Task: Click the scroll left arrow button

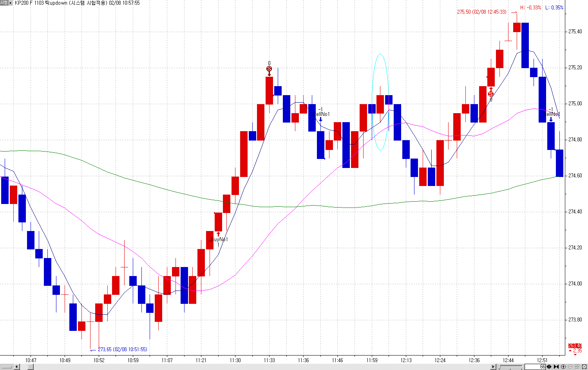Action: tap(17, 367)
